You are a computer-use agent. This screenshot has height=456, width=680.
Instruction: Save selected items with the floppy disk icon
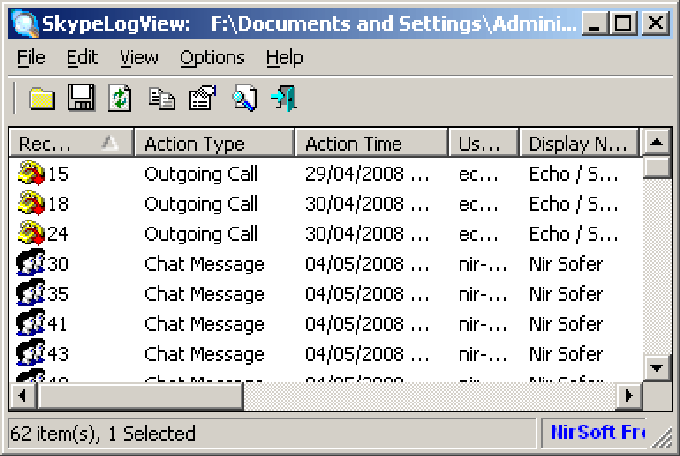(81, 98)
